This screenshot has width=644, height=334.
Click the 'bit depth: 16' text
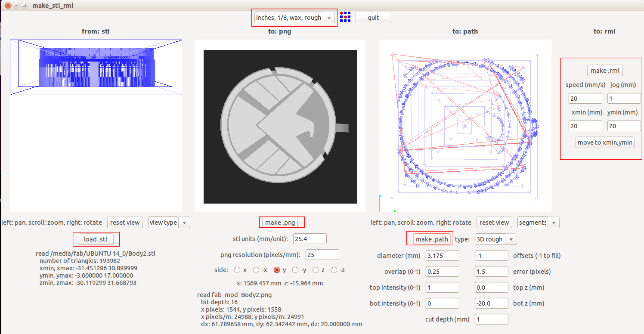pos(219,302)
